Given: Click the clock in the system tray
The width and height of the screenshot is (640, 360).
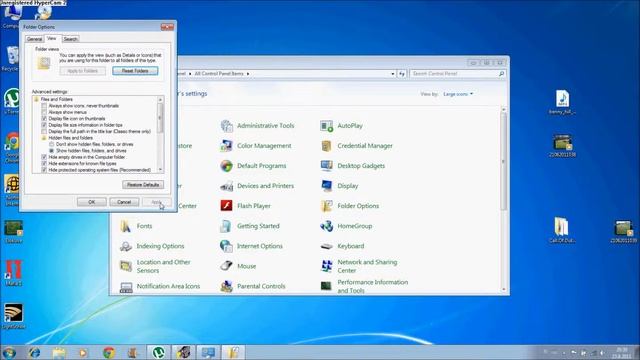Looking at the screenshot, I should [622, 353].
